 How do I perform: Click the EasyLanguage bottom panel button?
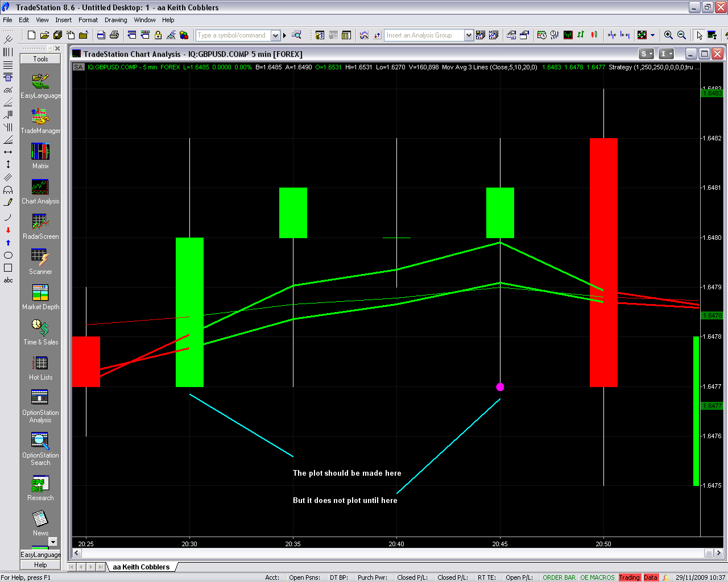[x=40, y=555]
